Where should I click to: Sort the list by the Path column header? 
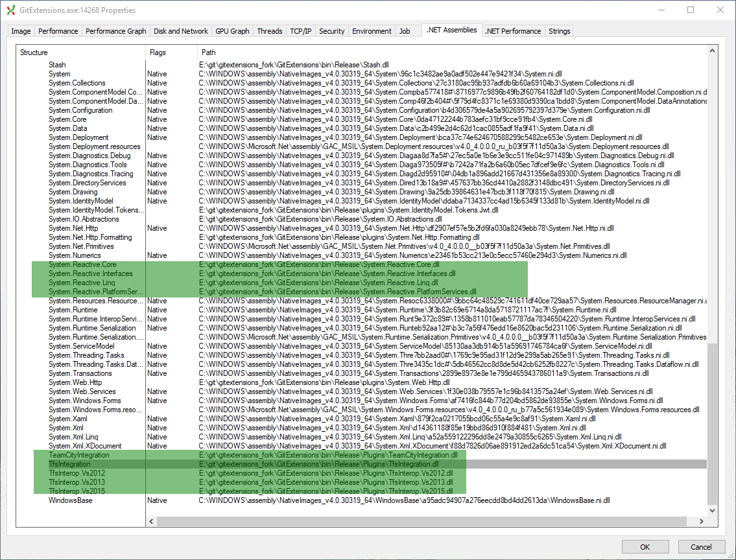tap(208, 52)
